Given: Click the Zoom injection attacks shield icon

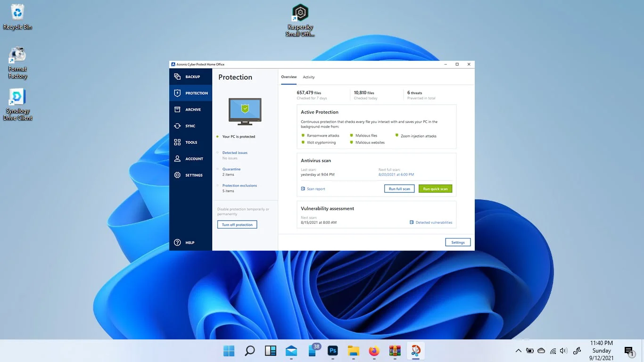Looking at the screenshot, I should pyautogui.click(x=397, y=136).
